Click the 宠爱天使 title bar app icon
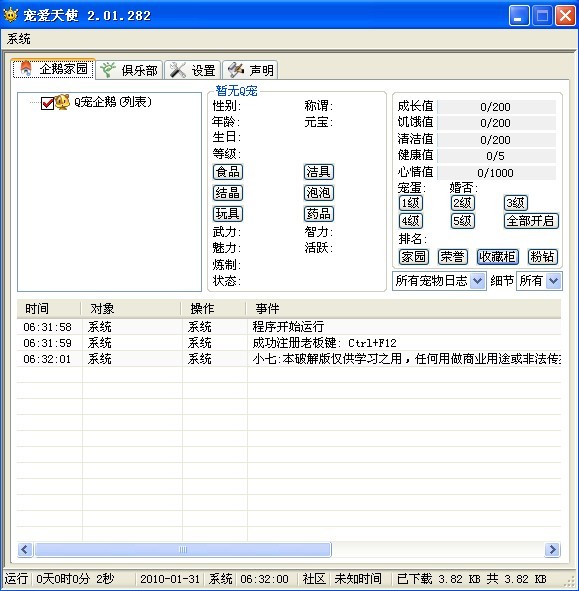Image resolution: width=579 pixels, height=591 pixels. click(11, 15)
